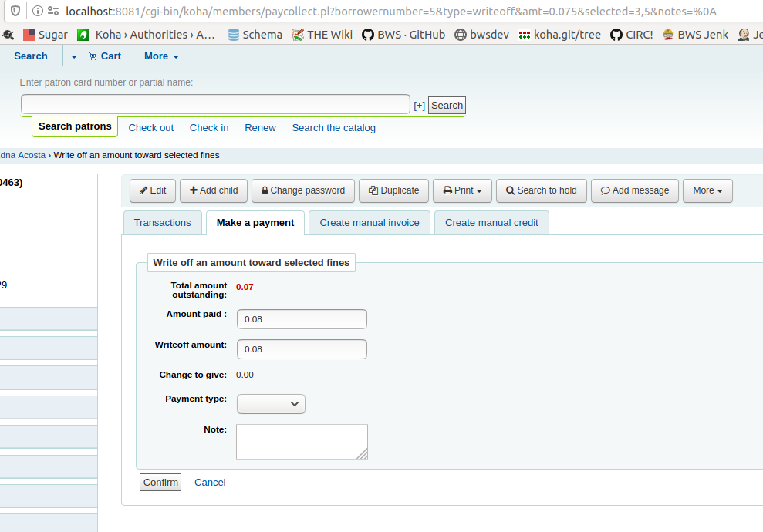Open the top navigation More menu

pyautogui.click(x=161, y=56)
